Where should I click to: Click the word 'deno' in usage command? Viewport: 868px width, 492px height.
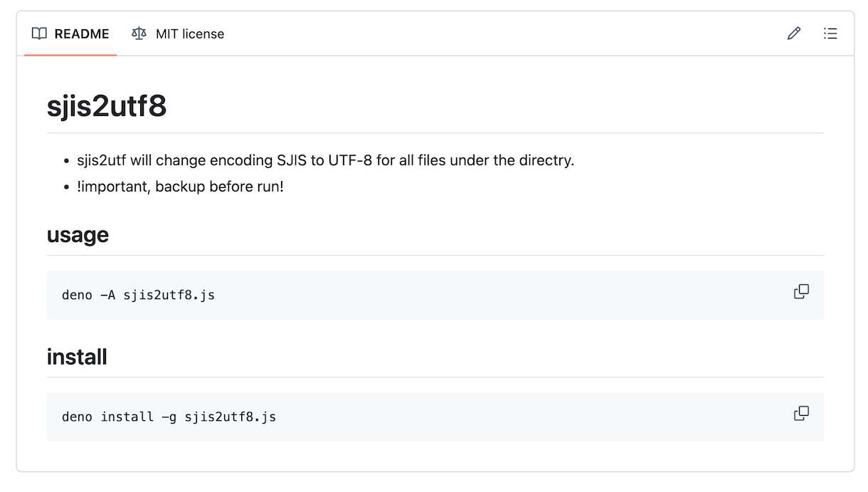click(x=77, y=295)
